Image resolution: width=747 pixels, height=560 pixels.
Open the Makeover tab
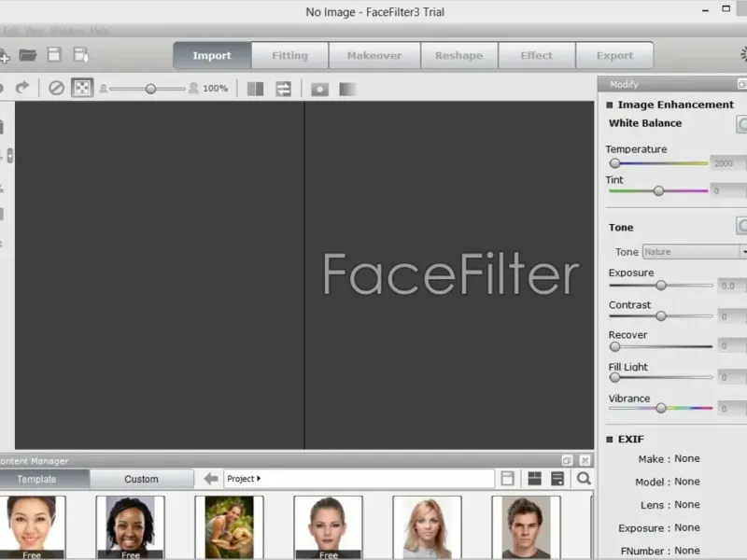(374, 56)
